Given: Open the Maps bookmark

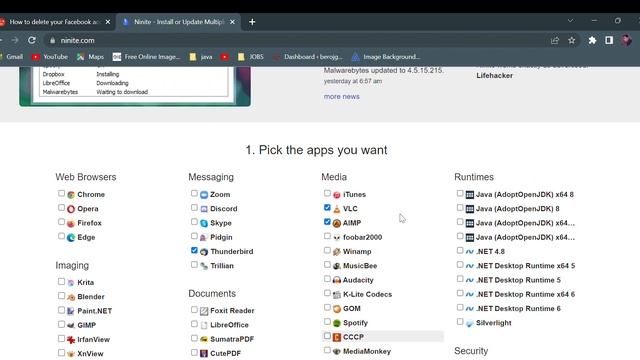Looking at the screenshot, I should point(91,57).
